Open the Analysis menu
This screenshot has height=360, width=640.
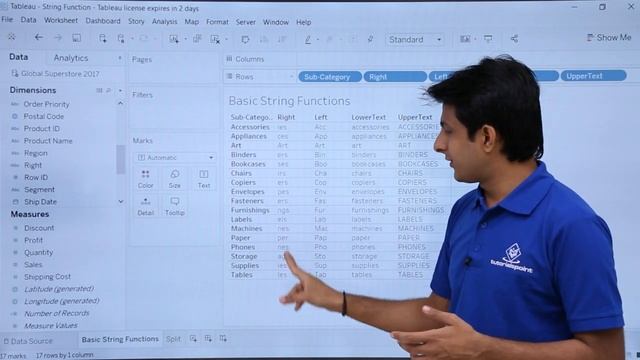point(164,22)
